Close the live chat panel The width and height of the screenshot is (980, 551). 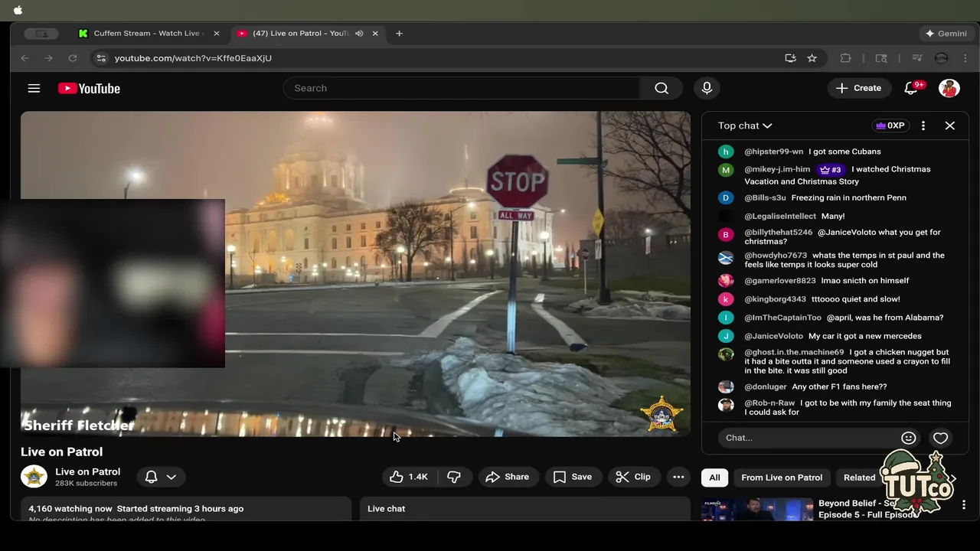950,126
